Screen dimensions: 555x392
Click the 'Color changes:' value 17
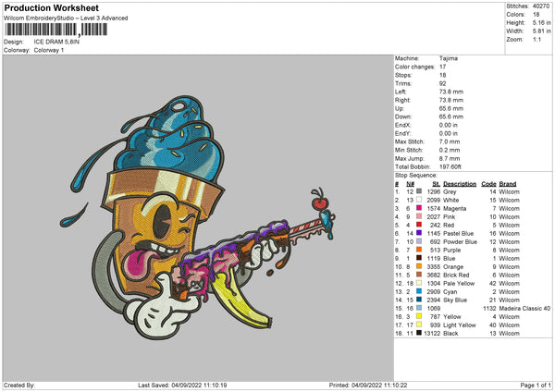pos(442,67)
